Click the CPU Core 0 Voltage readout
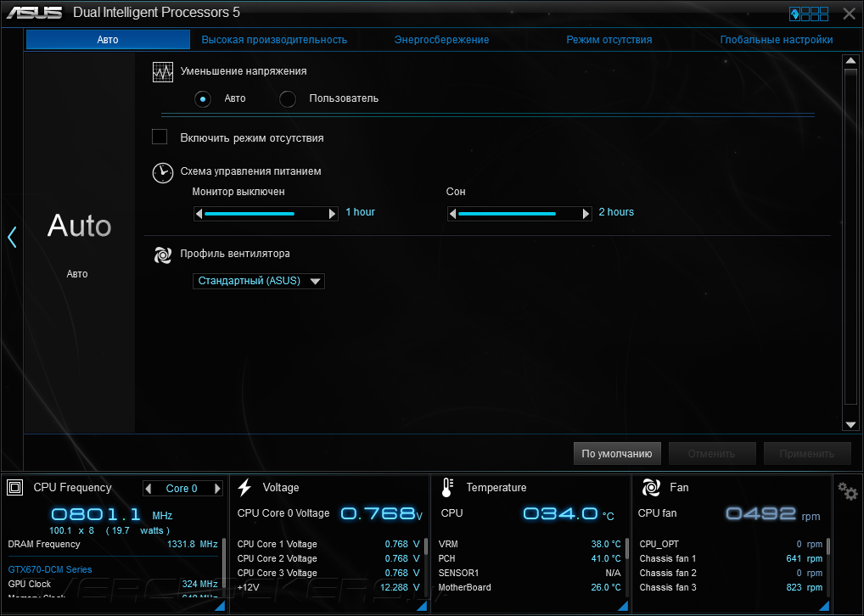 click(x=329, y=513)
